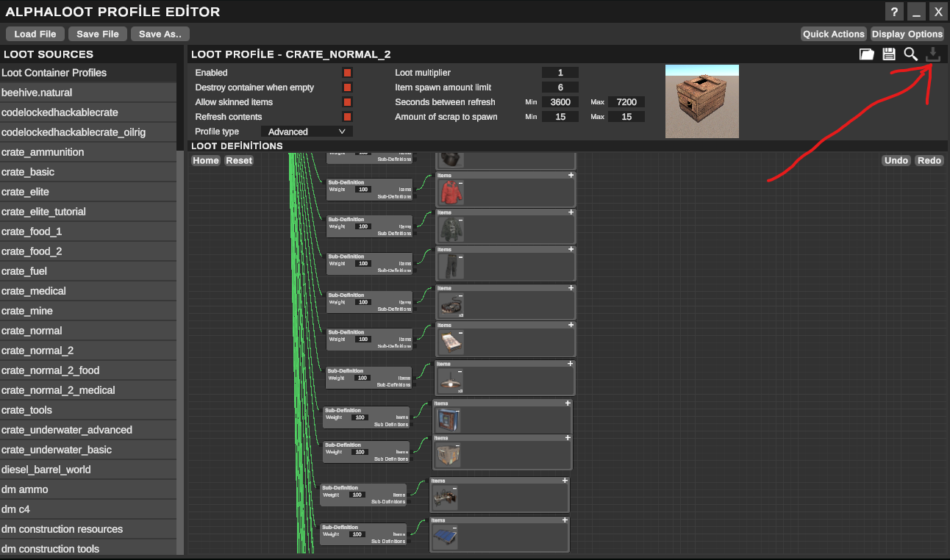Open search with the magnifying glass icon
950x560 pixels.
click(x=911, y=54)
